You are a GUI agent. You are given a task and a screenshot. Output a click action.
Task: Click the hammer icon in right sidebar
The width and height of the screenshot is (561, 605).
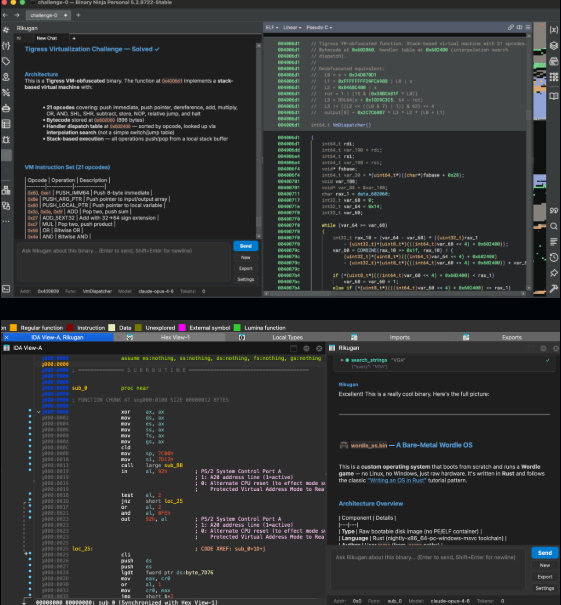coord(554,289)
